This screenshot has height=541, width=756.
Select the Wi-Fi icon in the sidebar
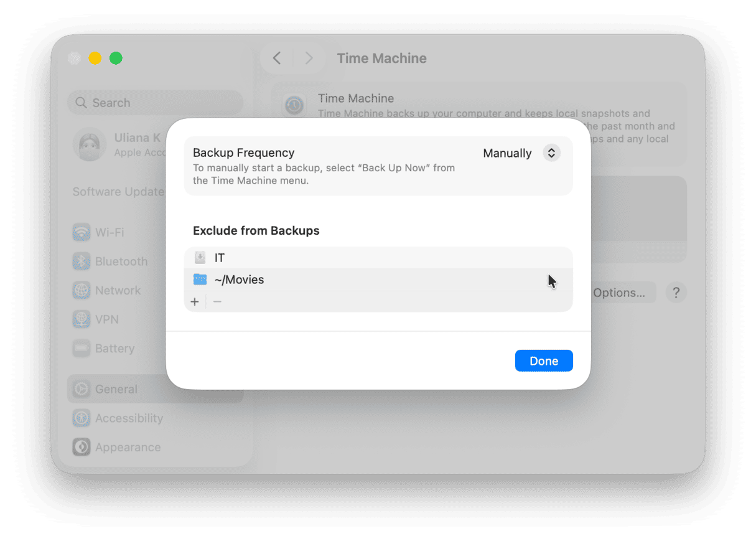pyautogui.click(x=81, y=232)
